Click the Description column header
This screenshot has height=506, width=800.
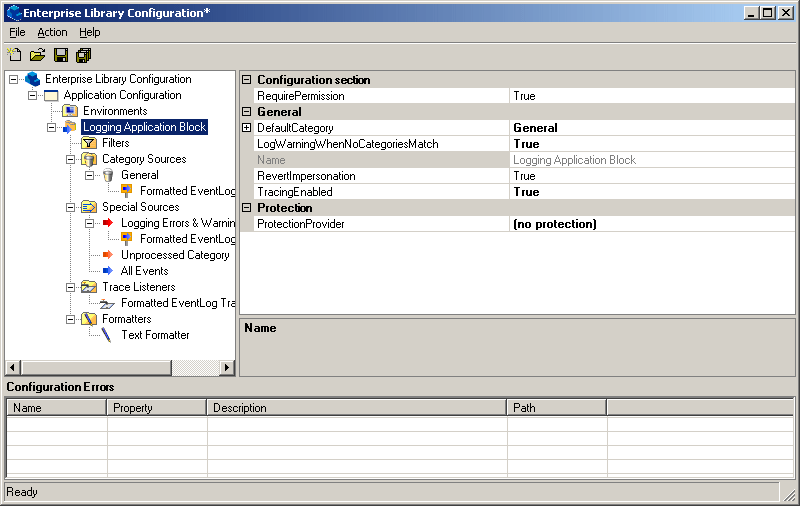(357, 408)
